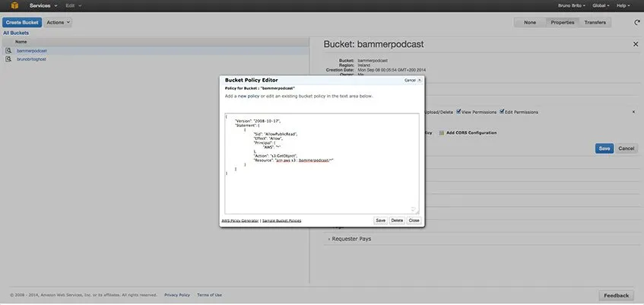This screenshot has width=644, height=305.
Task: Open the Feedback button
Action: pyautogui.click(x=616, y=295)
